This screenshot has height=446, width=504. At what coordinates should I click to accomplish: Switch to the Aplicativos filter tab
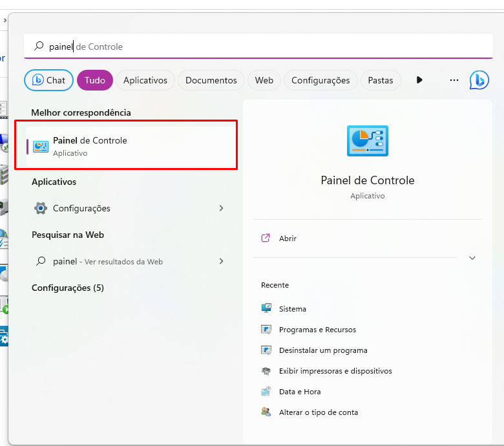tap(145, 80)
